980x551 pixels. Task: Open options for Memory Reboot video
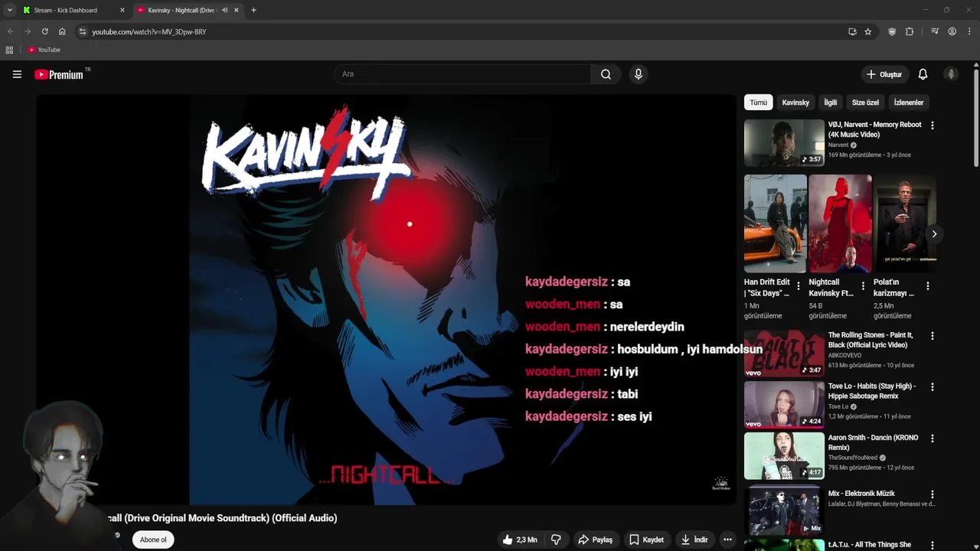932,126
